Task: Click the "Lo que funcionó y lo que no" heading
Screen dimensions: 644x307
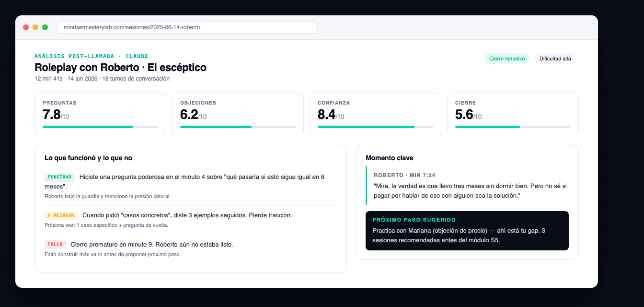Action: coord(88,158)
